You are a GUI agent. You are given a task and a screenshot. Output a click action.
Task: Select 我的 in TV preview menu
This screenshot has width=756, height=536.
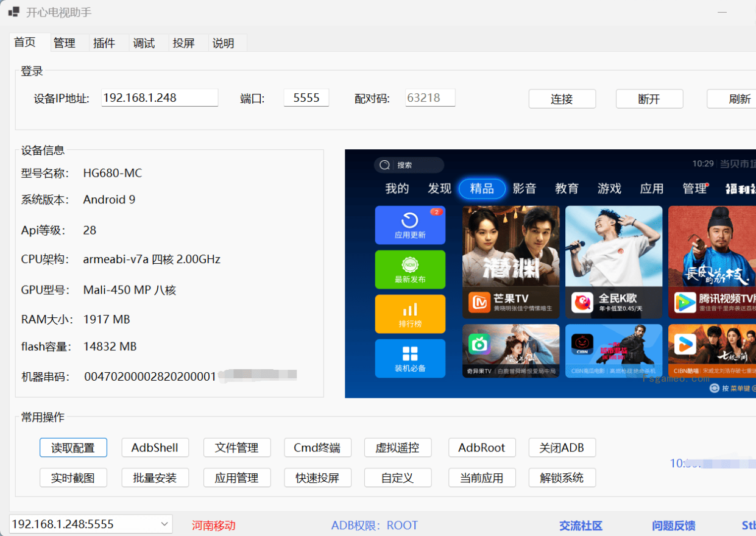(x=397, y=189)
